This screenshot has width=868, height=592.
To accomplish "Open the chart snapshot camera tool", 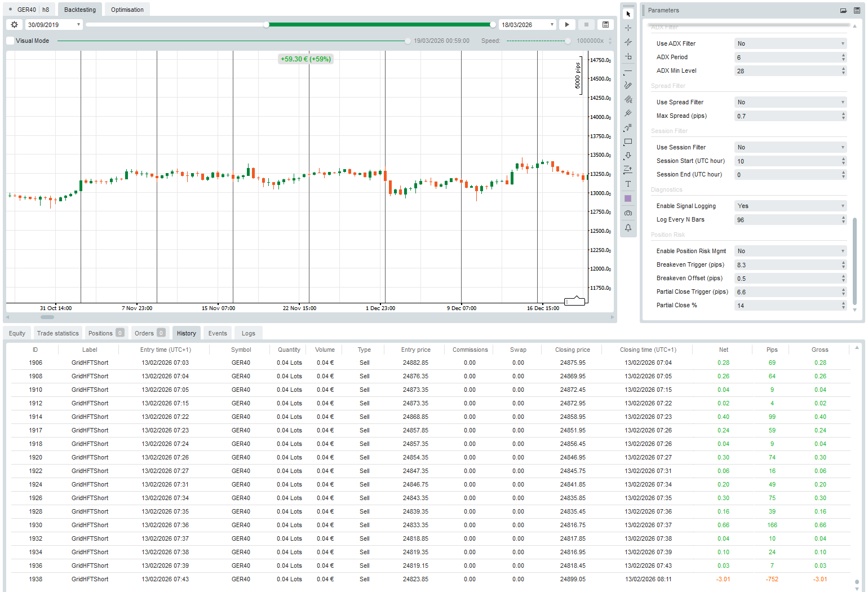I will point(628,213).
